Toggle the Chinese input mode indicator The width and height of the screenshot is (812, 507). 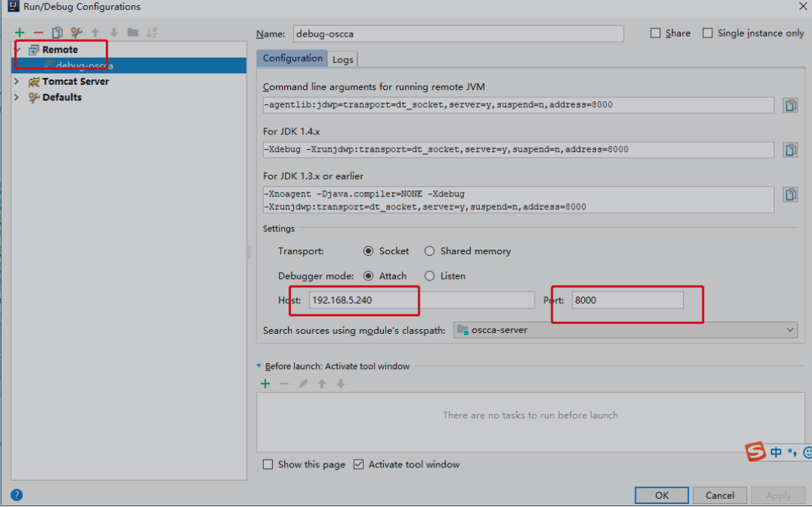[776, 452]
